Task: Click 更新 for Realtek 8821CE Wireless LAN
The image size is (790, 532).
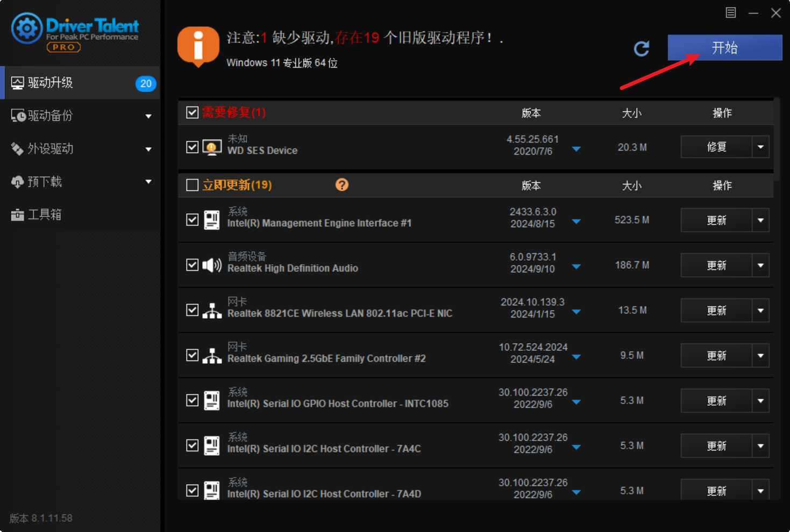Action: 716,310
